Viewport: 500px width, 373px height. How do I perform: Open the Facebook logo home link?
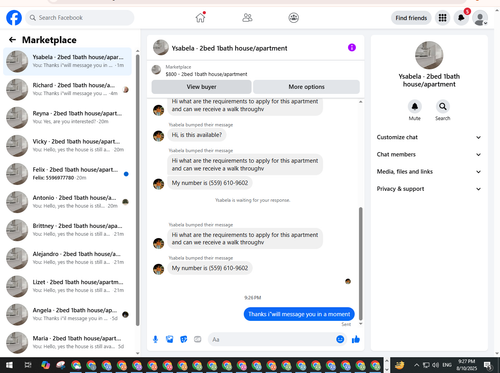click(14, 18)
